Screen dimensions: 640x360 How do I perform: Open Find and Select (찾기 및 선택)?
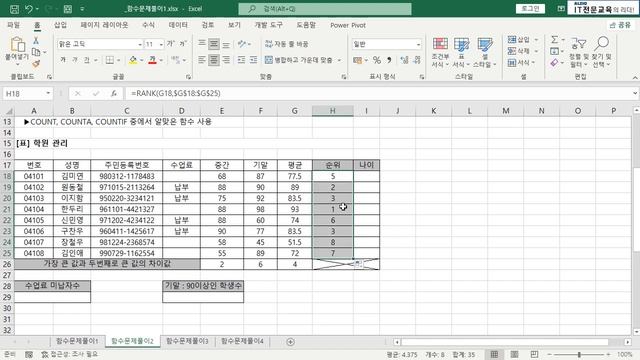(602, 52)
